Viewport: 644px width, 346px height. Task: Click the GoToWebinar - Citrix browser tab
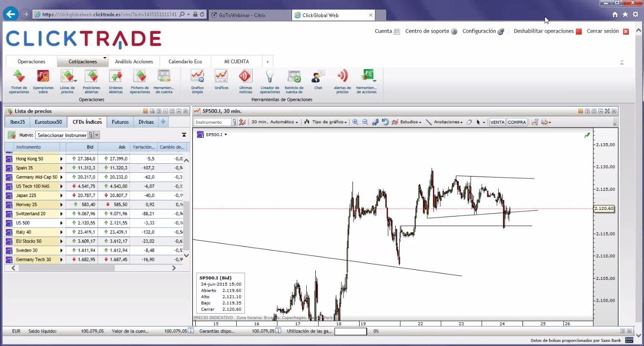(250, 15)
